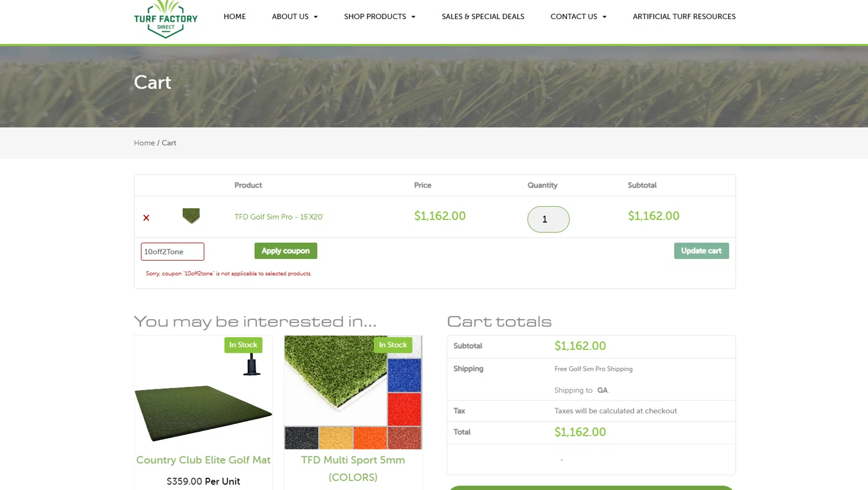Click the Cart breadcrumb text

pos(169,143)
